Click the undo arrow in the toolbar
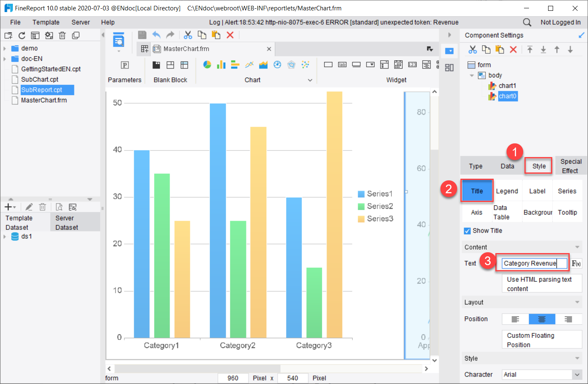 pyautogui.click(x=156, y=35)
